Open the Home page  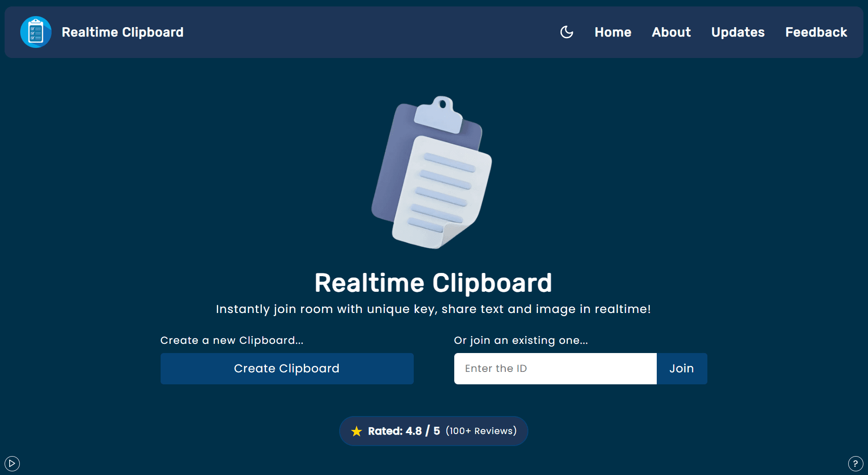point(613,32)
